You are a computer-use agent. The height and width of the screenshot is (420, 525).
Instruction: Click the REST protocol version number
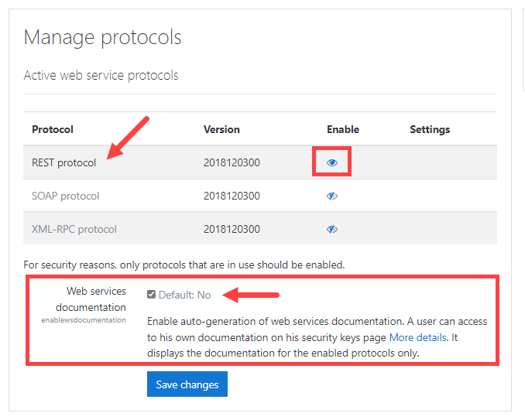coord(232,163)
